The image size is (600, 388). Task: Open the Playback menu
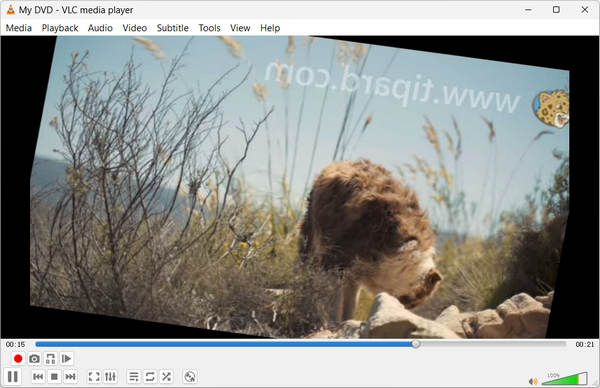(x=60, y=28)
